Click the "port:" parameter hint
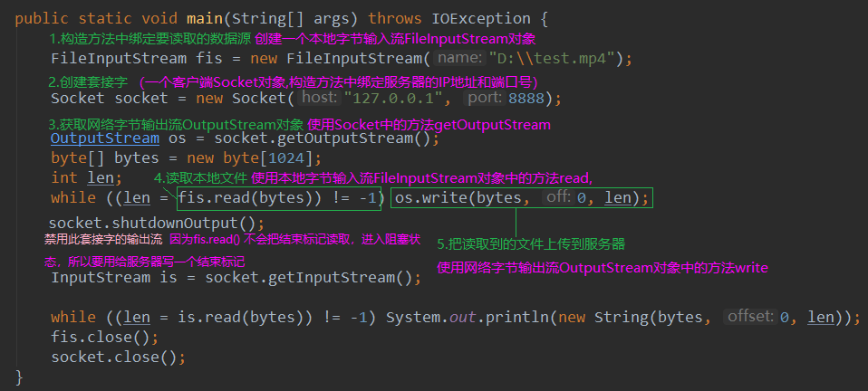868x391 pixels. 485,99
